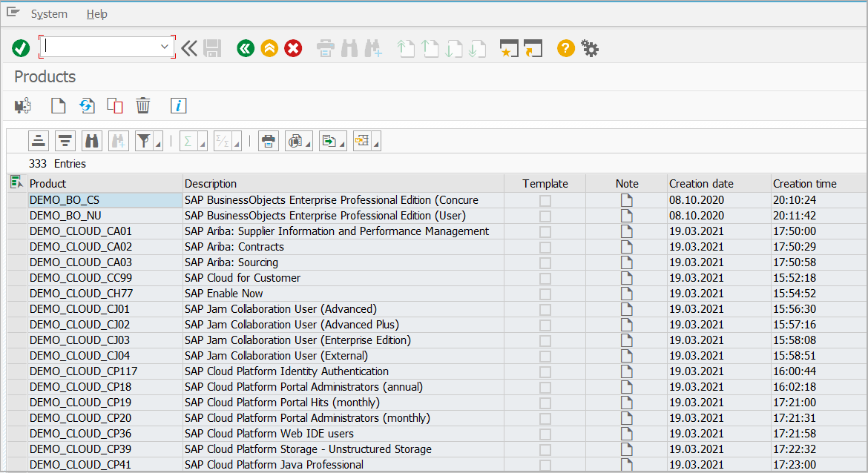868x473 pixels.
Task: Create new product blank page icon
Action: (x=58, y=105)
